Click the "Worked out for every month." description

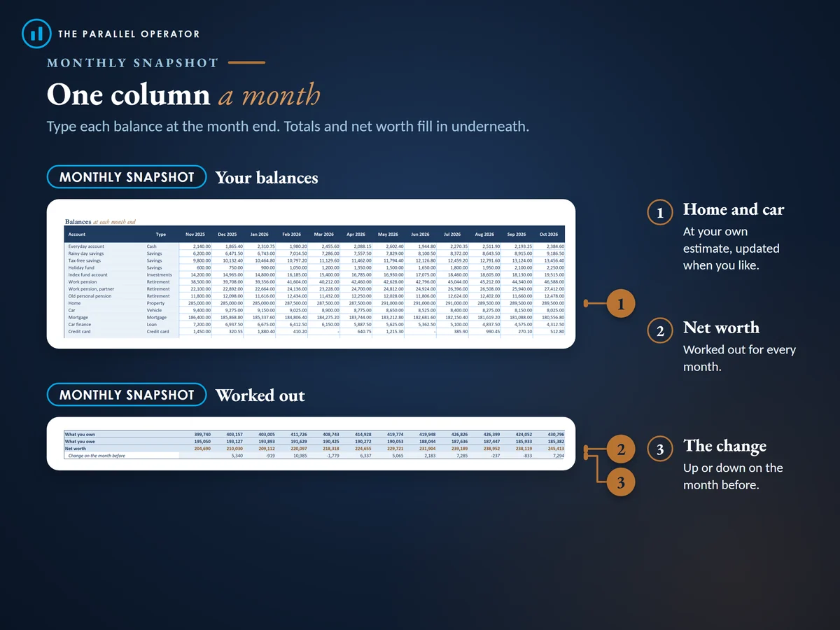tap(739, 358)
